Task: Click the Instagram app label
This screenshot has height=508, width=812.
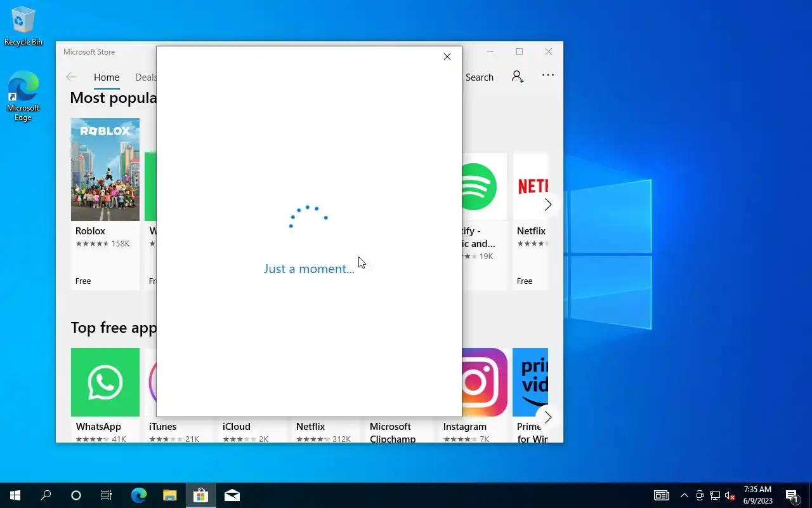Action: pos(465,427)
